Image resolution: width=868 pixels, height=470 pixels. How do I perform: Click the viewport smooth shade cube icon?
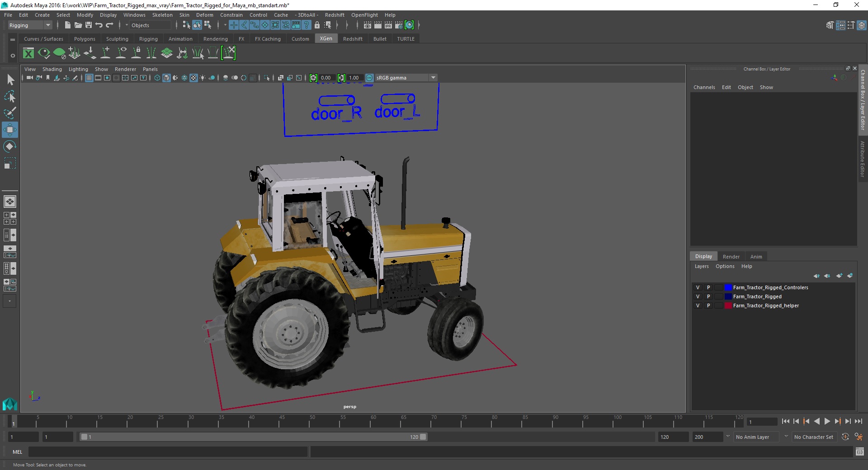point(166,78)
